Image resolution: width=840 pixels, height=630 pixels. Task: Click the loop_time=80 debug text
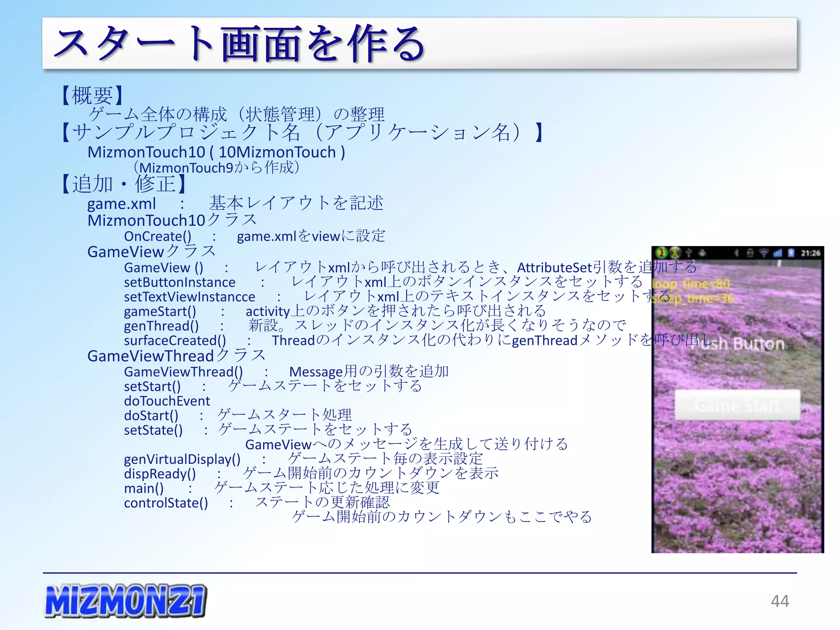692,283
